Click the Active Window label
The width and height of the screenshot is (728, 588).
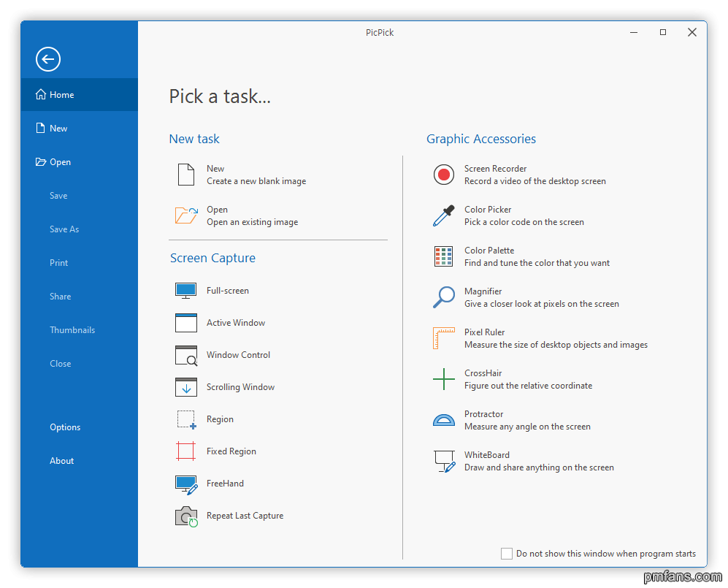point(236,323)
